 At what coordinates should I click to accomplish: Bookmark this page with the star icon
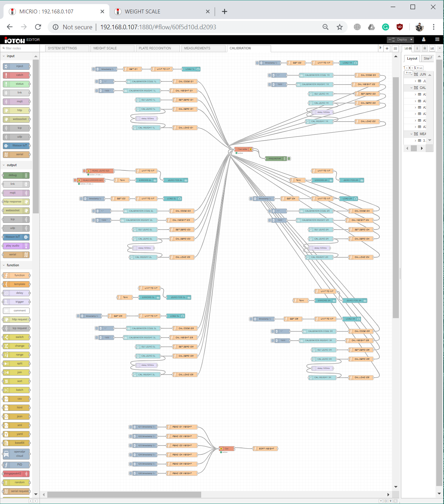340,27
